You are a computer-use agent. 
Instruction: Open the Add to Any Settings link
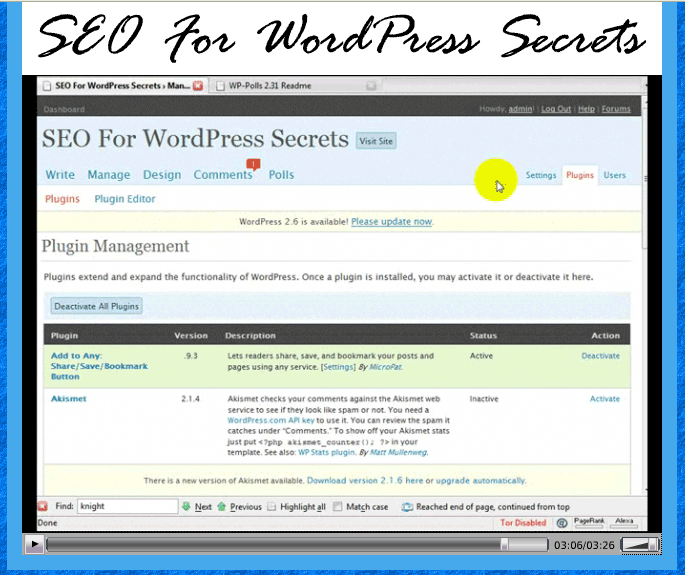click(x=338, y=367)
